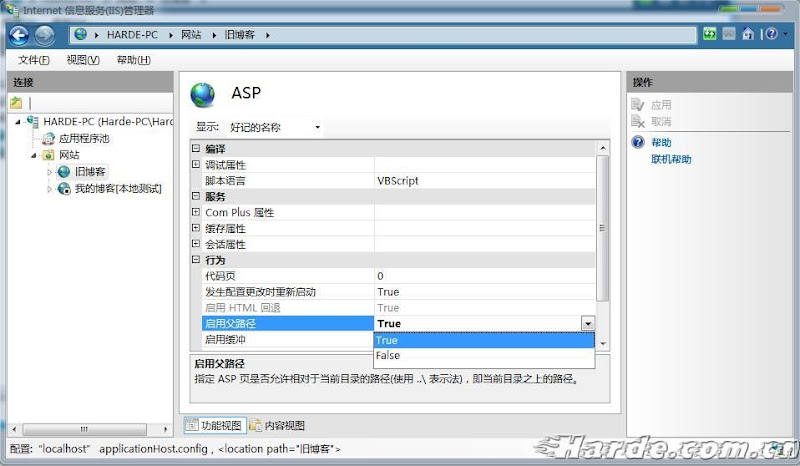The image size is (800, 466).
Task: Select the 发生配置更改时重新启动 row
Action: [x=398, y=292]
